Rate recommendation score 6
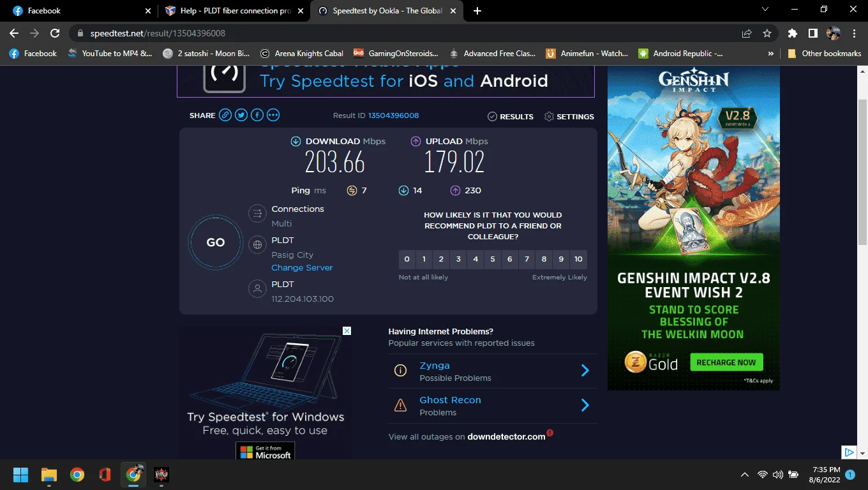The image size is (868, 490). point(510,259)
